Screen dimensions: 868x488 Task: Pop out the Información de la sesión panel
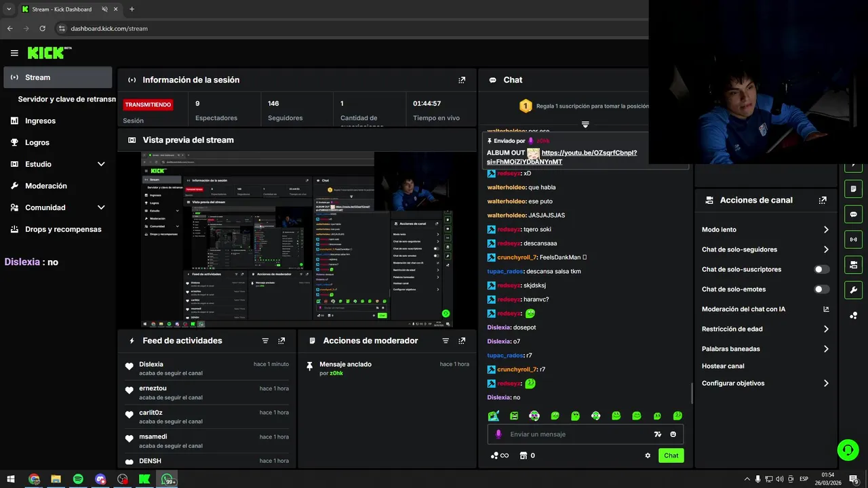462,80
